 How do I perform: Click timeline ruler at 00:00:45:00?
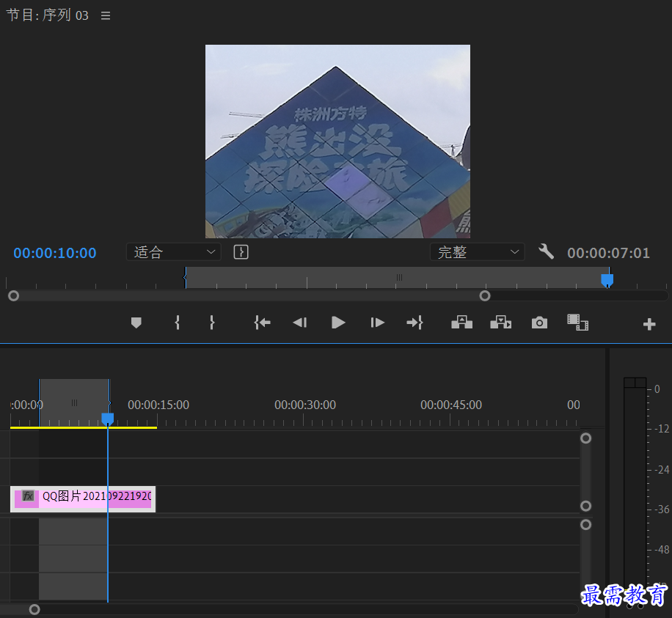(451, 405)
